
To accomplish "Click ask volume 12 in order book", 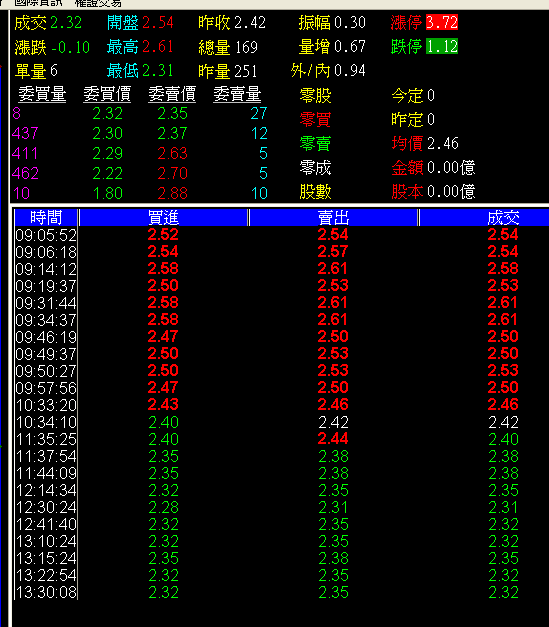I will (x=259, y=133).
